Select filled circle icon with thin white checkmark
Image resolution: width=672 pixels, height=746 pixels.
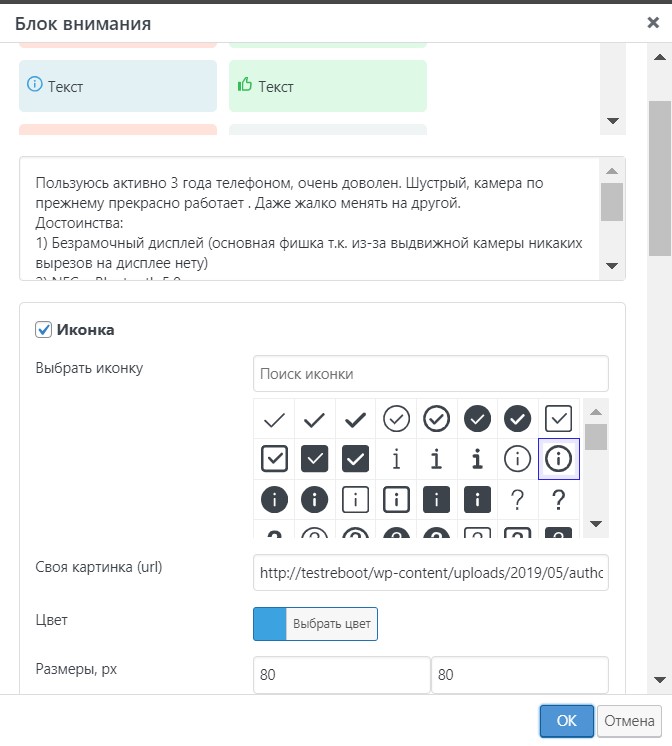click(477, 419)
